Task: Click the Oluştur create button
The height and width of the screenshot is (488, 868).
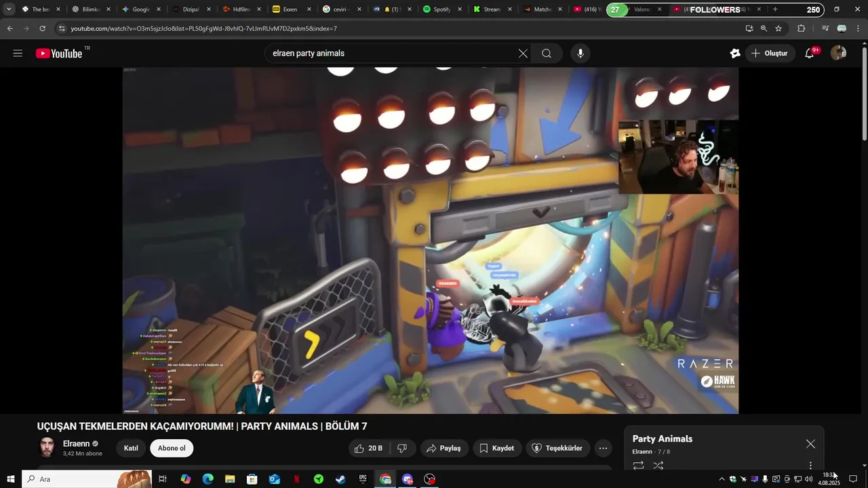Action: click(x=770, y=54)
